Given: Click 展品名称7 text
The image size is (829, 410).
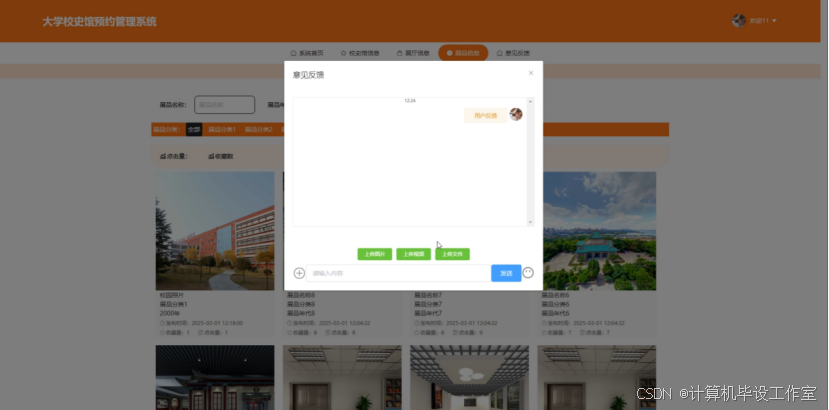Looking at the screenshot, I should pos(428,295).
